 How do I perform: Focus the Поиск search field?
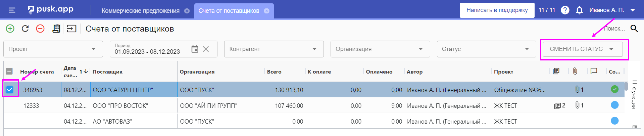(x=614, y=29)
